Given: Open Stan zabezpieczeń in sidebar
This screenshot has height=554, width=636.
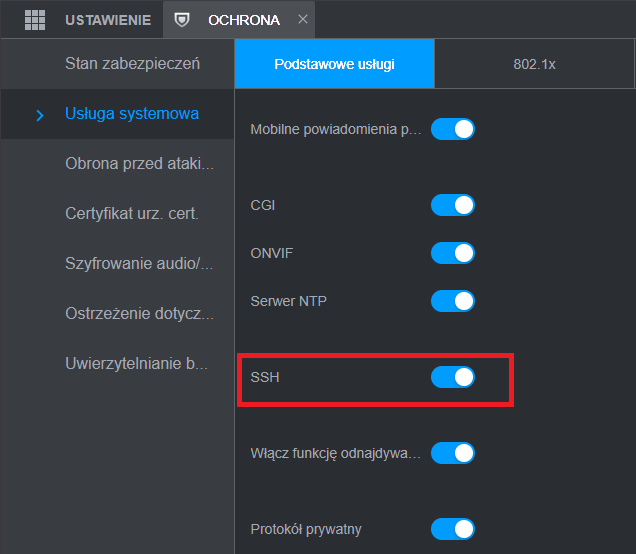Looking at the screenshot, I should (x=132, y=64).
